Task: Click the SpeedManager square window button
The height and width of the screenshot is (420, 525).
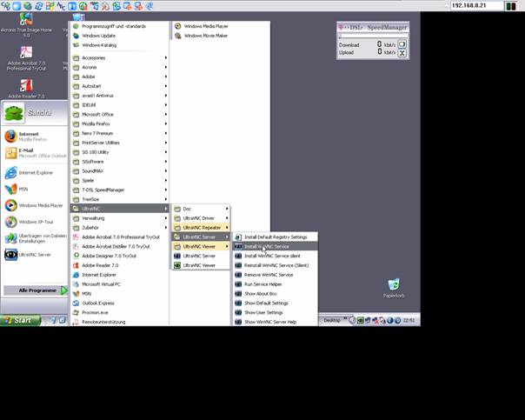Action: (x=402, y=43)
